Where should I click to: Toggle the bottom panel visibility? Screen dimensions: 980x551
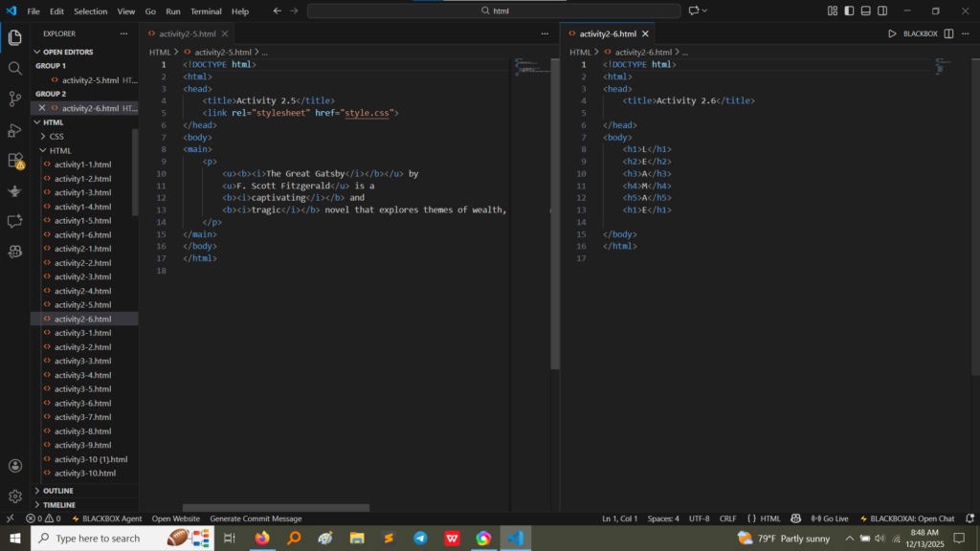coord(865,11)
